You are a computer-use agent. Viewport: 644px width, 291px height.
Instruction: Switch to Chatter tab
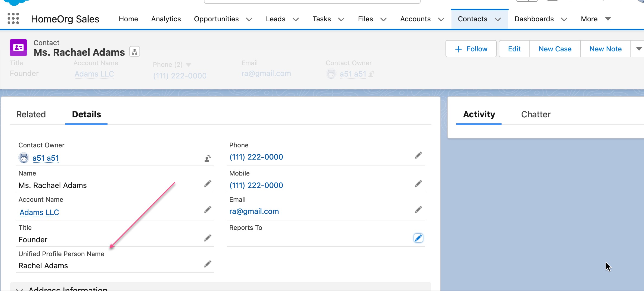coord(535,114)
